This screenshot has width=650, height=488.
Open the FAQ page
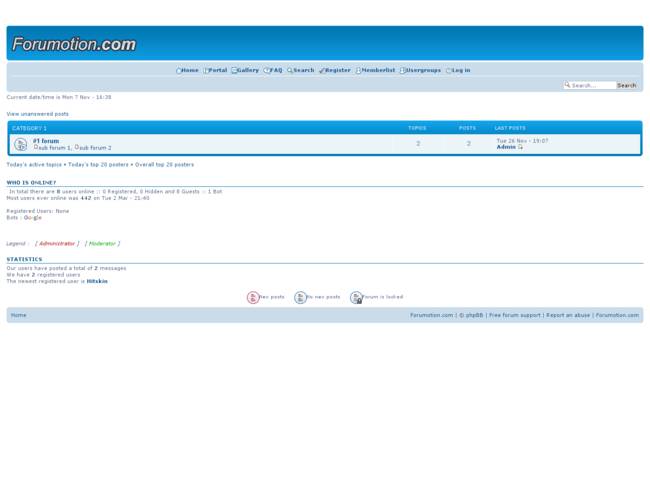point(275,71)
